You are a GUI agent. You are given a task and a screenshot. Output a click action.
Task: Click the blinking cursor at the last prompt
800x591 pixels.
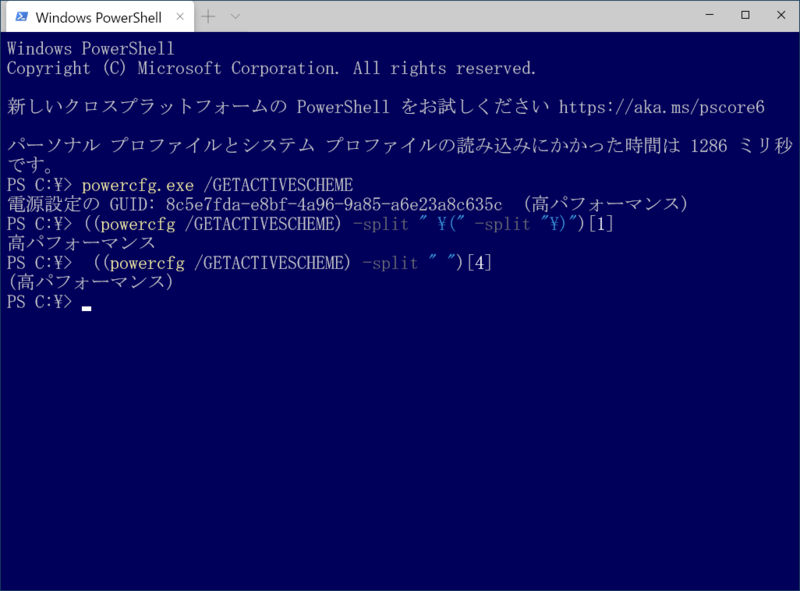tap(86, 308)
